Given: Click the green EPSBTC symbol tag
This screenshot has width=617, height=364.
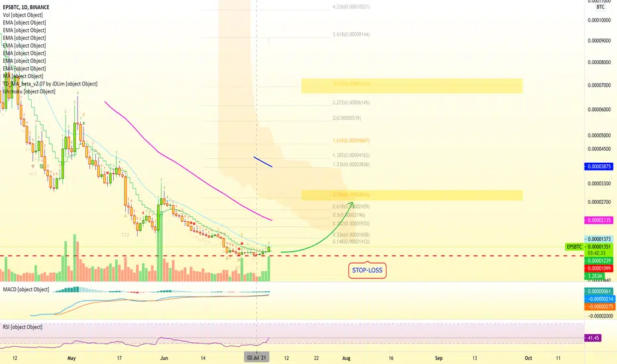Looking at the screenshot, I should (574, 247).
